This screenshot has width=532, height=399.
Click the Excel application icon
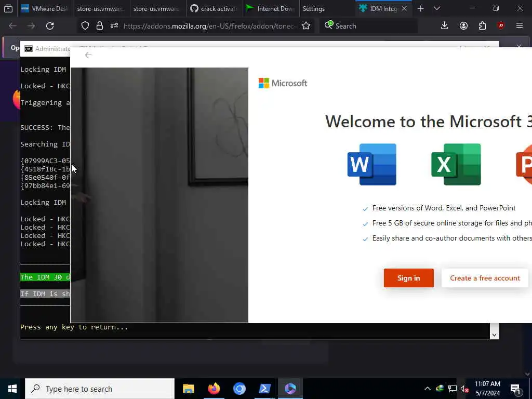pyautogui.click(x=456, y=164)
